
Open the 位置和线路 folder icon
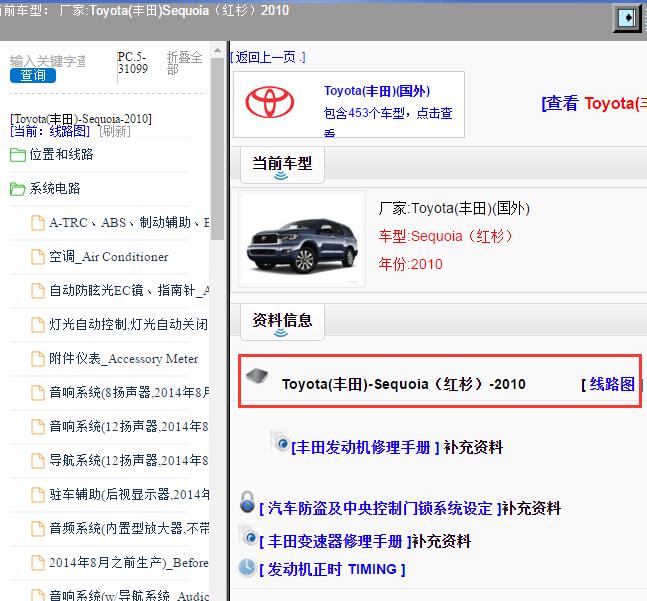pyautogui.click(x=18, y=155)
